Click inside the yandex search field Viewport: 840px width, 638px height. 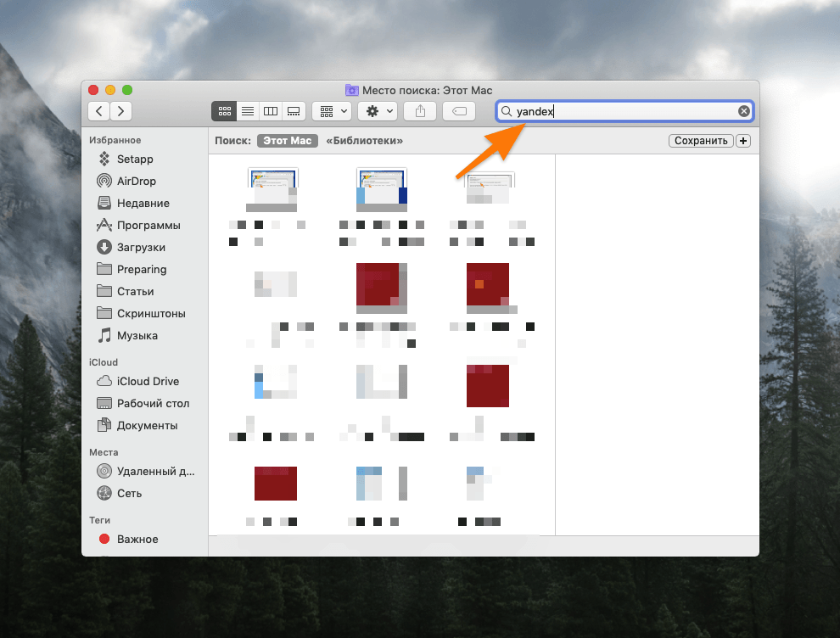click(x=624, y=111)
